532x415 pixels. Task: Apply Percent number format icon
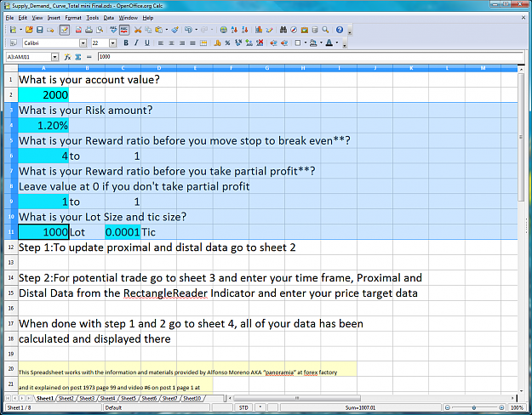tap(227, 43)
